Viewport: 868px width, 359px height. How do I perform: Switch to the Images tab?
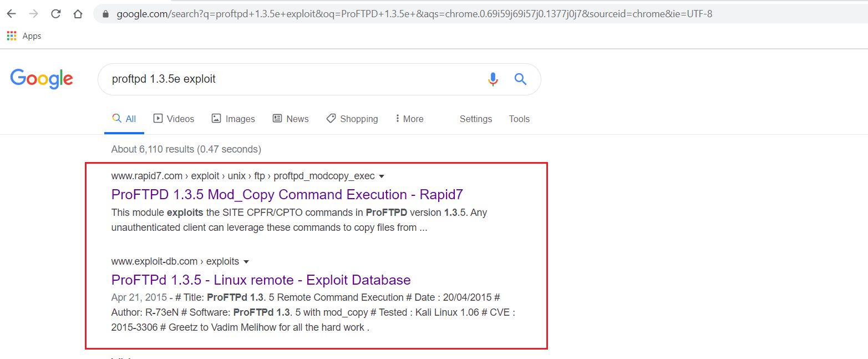[233, 119]
